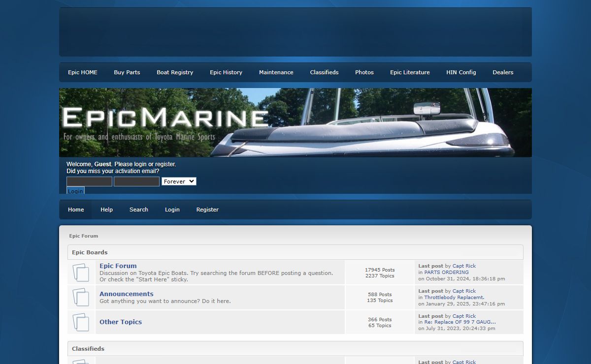The image size is (591, 364).
Task: Open the Other Topics board link
Action: [121, 322]
